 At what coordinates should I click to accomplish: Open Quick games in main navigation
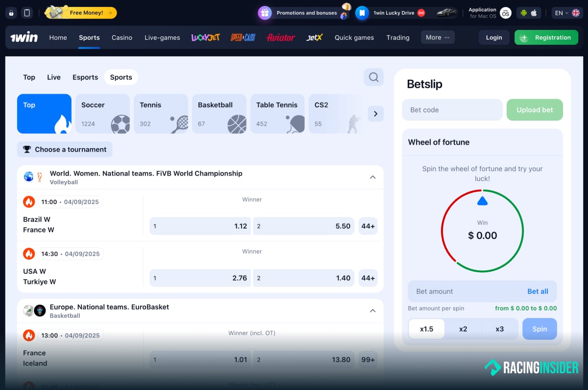[354, 37]
